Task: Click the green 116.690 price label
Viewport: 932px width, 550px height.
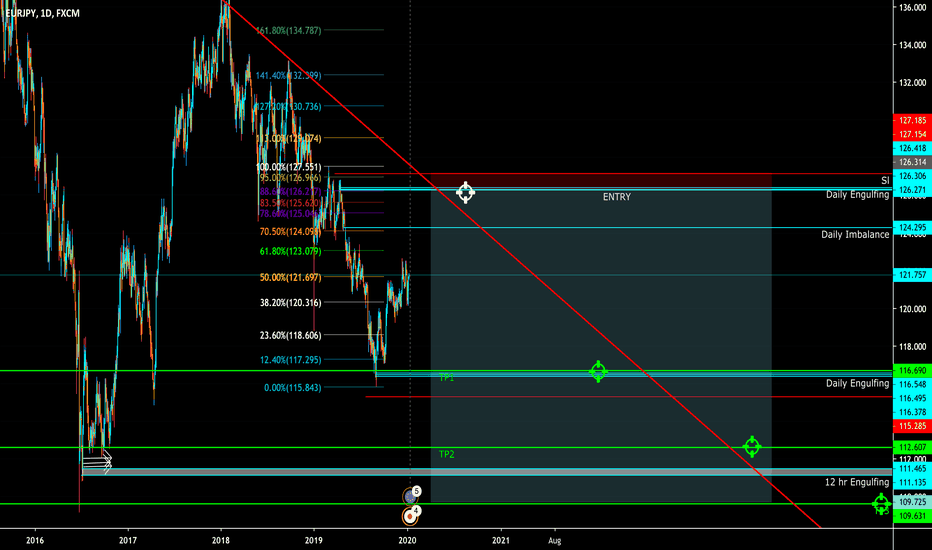Action: click(911, 370)
